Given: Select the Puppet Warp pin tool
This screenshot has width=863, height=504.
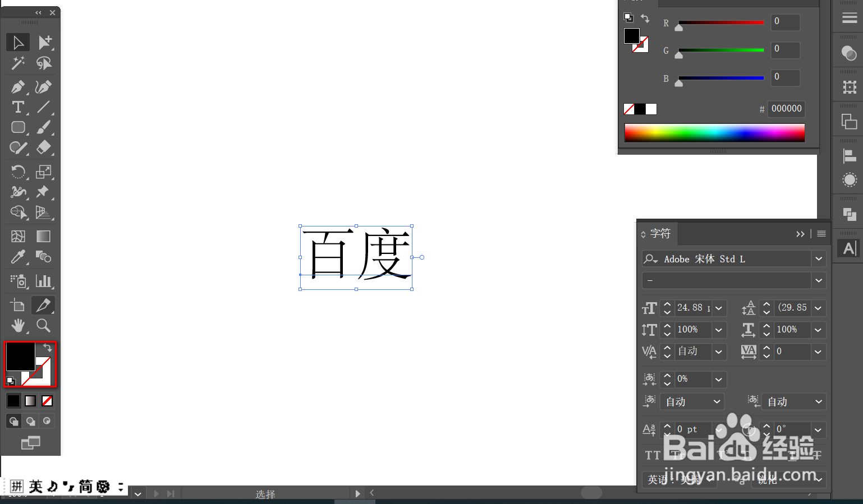Looking at the screenshot, I should 44,192.
